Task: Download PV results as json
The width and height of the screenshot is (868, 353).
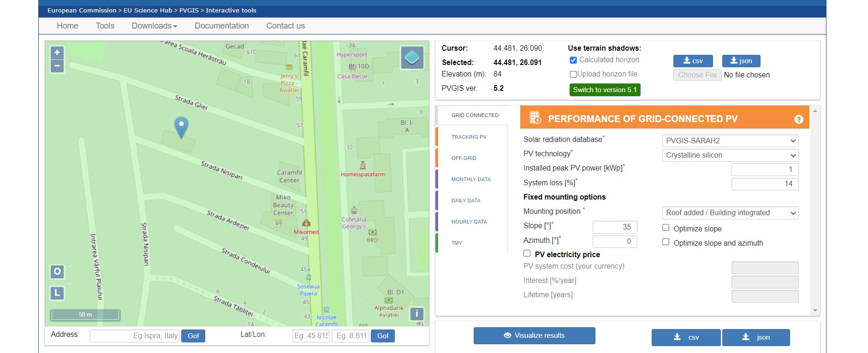Action: (756, 337)
